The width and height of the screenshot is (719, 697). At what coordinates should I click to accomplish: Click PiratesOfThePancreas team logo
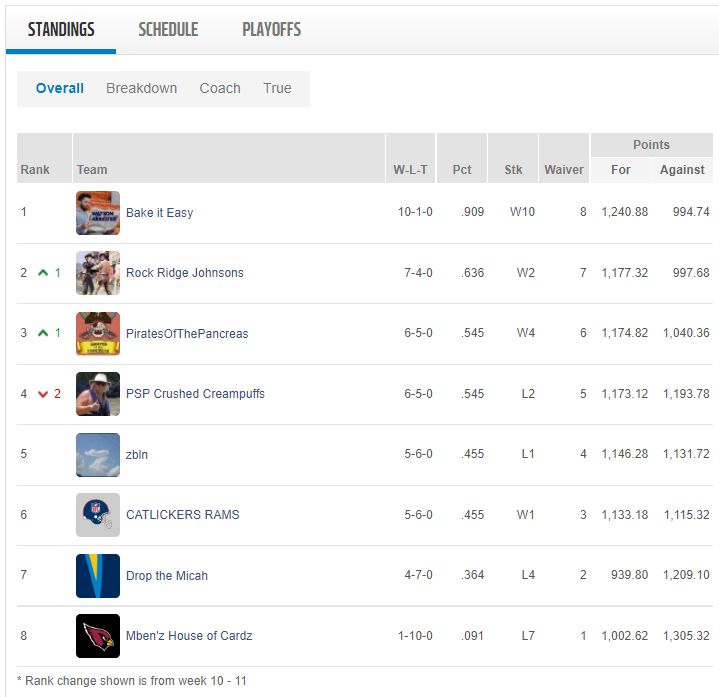(98, 334)
